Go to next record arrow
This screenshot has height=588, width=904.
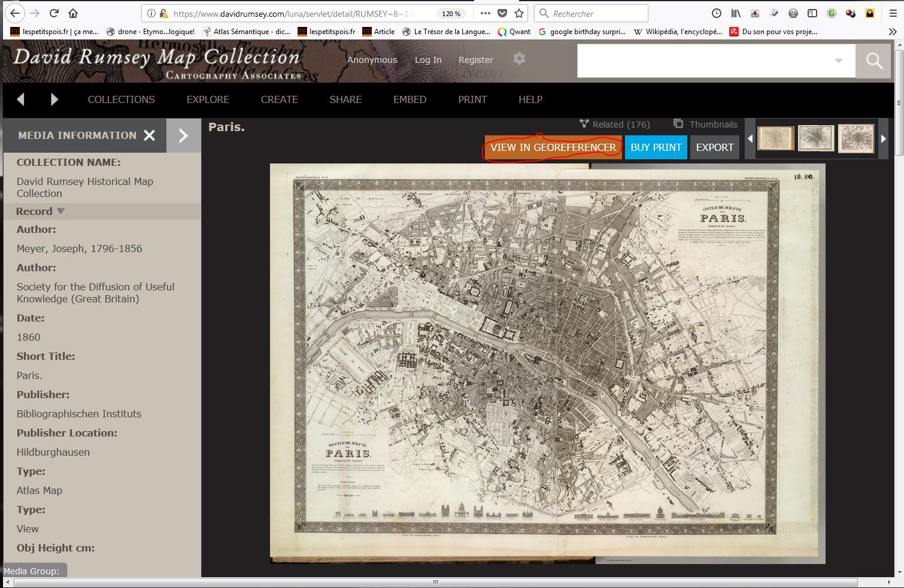coord(54,99)
